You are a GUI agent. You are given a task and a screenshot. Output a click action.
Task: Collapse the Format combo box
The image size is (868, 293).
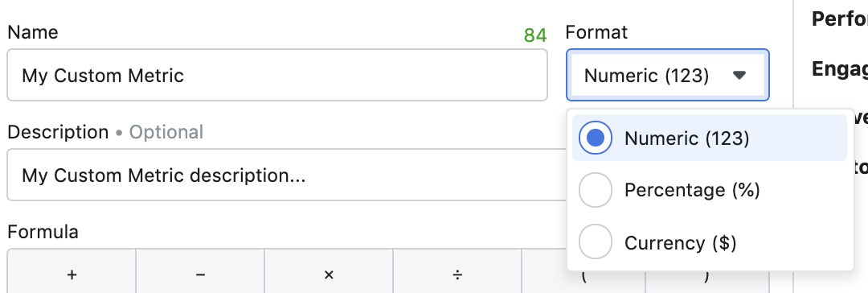(668, 75)
